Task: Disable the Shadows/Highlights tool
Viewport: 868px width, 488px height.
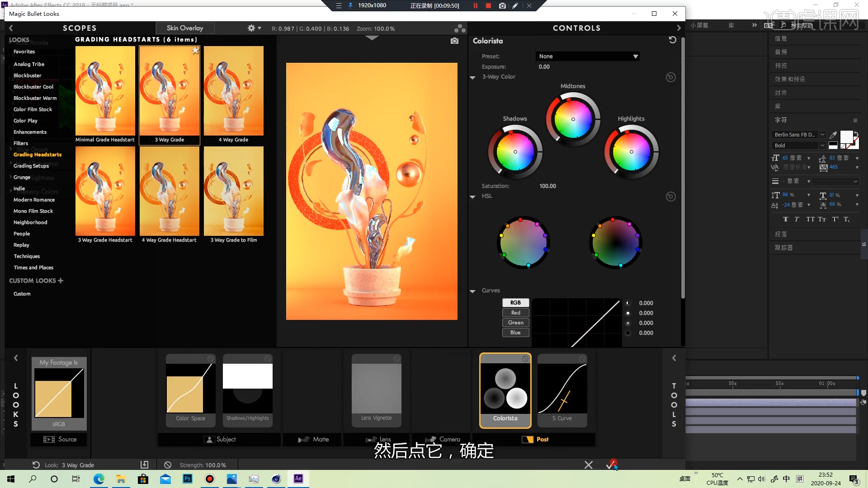Action: tap(268, 358)
